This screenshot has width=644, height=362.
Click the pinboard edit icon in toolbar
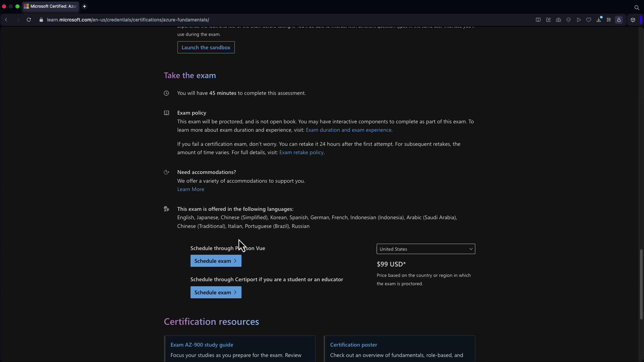(x=548, y=20)
